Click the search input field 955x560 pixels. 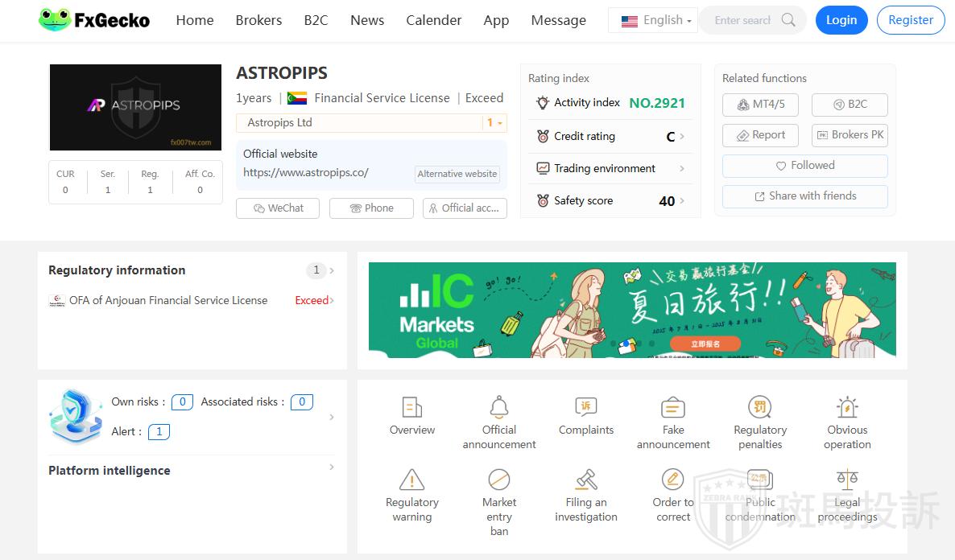742,20
